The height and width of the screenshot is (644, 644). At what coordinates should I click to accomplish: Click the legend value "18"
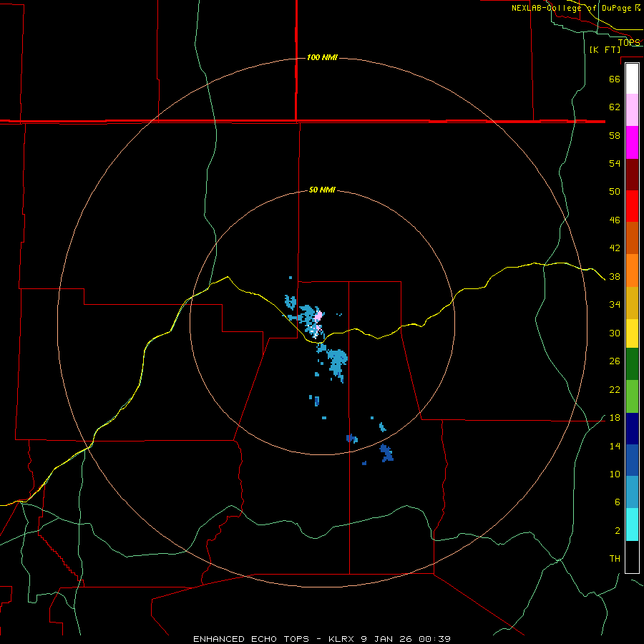coord(615,418)
